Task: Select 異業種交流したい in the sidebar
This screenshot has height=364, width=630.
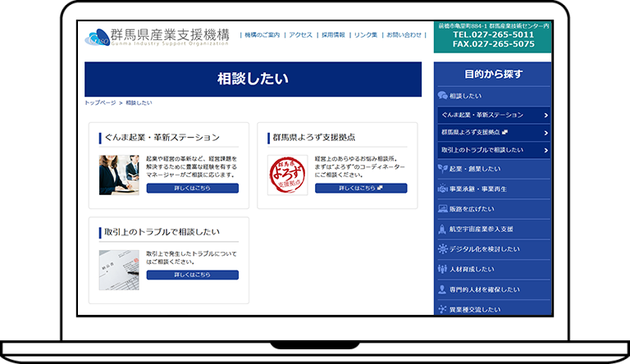Action: pyautogui.click(x=494, y=308)
